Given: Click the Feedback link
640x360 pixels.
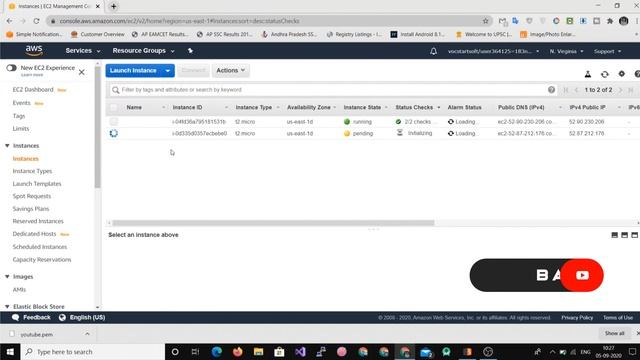Looking at the screenshot, I should pyautogui.click(x=37, y=317).
